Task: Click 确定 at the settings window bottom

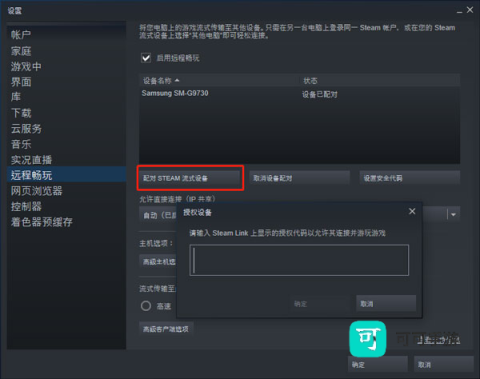Action: point(378,364)
